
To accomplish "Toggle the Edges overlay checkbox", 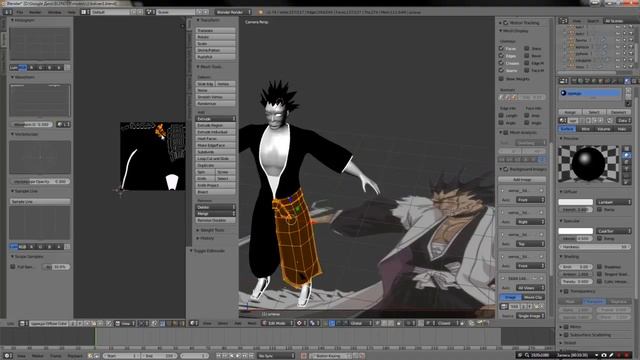I will tap(501, 56).
